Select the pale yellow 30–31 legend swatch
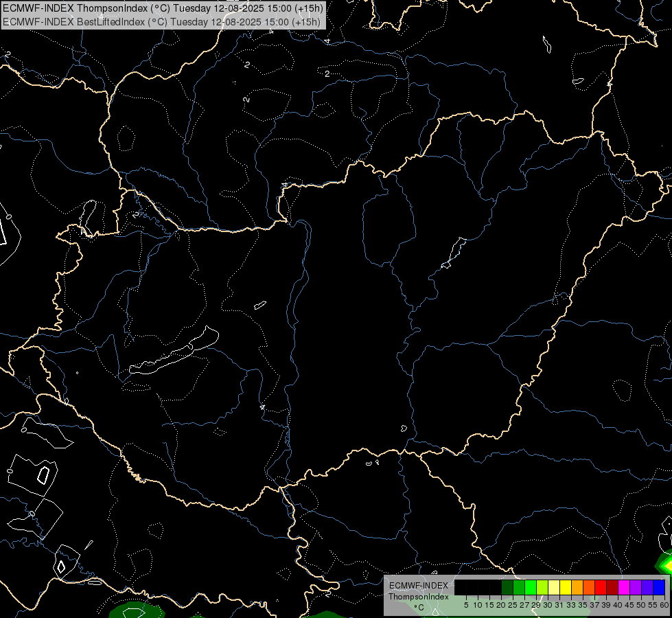This screenshot has width=672, height=618. click(x=554, y=587)
